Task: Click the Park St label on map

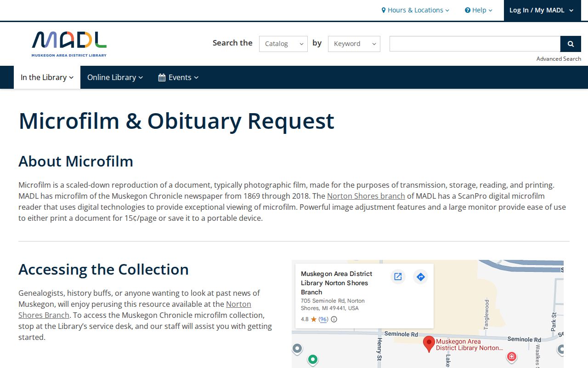Action: tap(554, 322)
